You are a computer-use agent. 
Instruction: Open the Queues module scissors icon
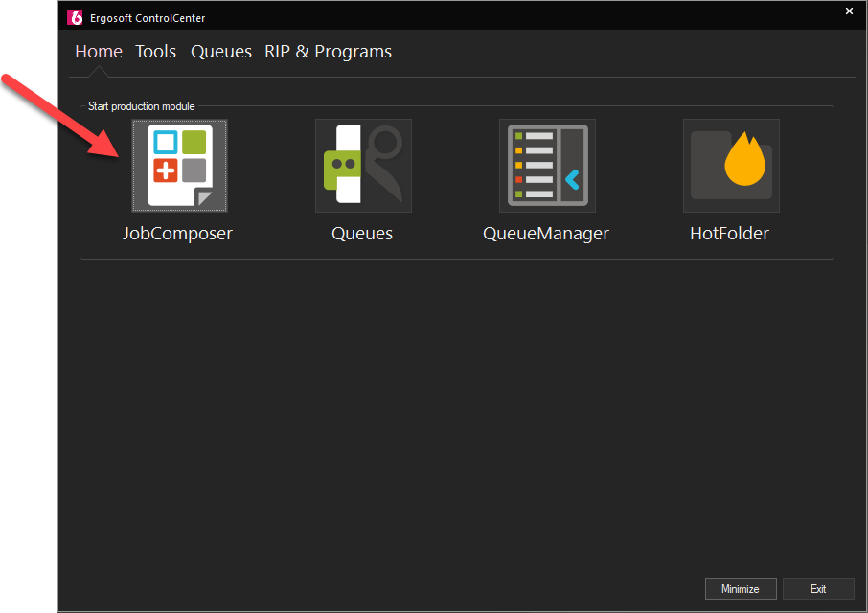pos(363,166)
